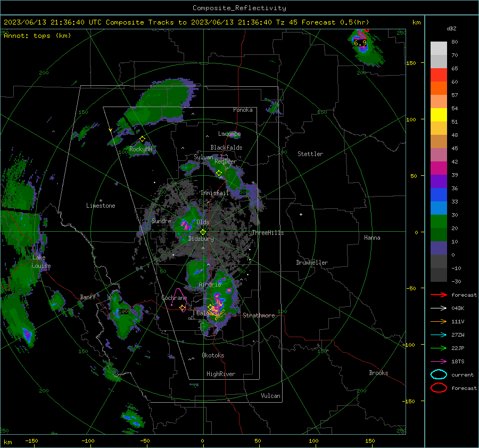Select the 33 dBZ blue swatch

[439, 194]
